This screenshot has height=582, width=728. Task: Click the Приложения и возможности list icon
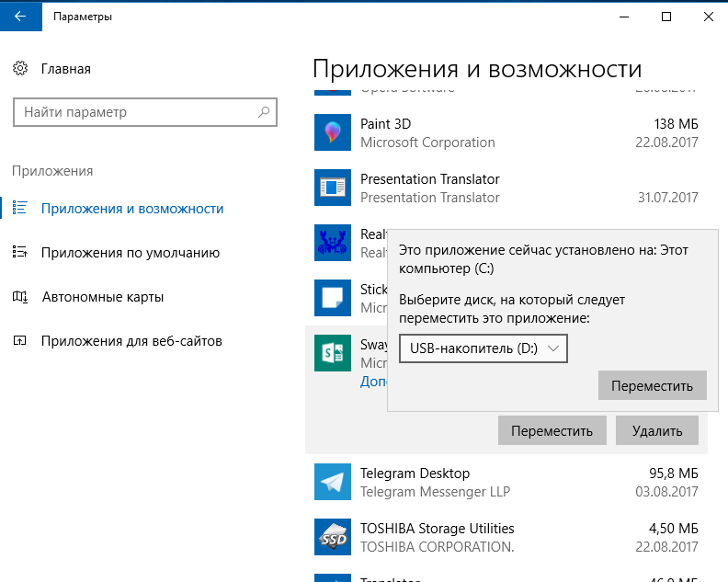coord(20,208)
